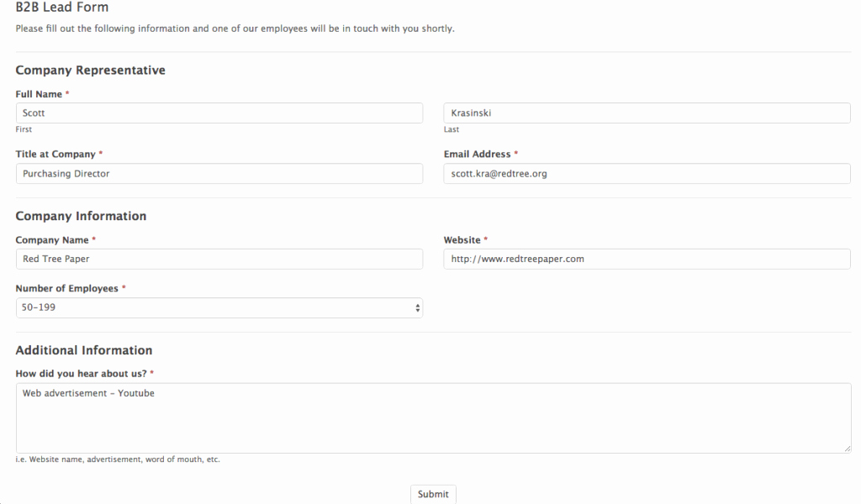Image resolution: width=861 pixels, height=504 pixels.
Task: Click the Title at Company label
Action: tap(55, 154)
